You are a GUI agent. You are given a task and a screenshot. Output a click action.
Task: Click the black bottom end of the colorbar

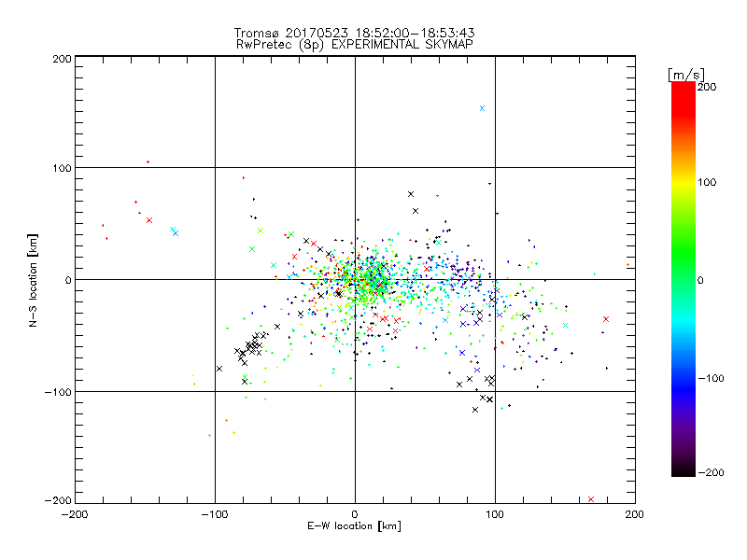tap(684, 472)
